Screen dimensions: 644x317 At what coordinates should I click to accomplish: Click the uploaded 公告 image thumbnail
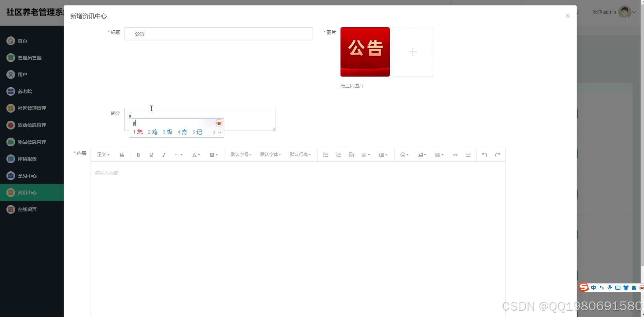tap(365, 52)
